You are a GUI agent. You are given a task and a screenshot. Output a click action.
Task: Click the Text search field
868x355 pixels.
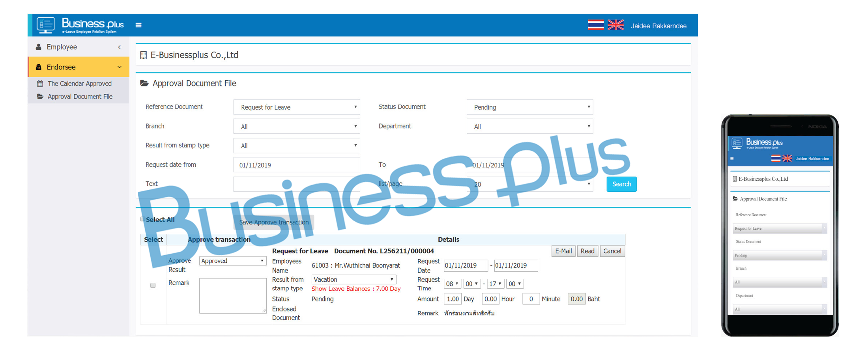297,184
